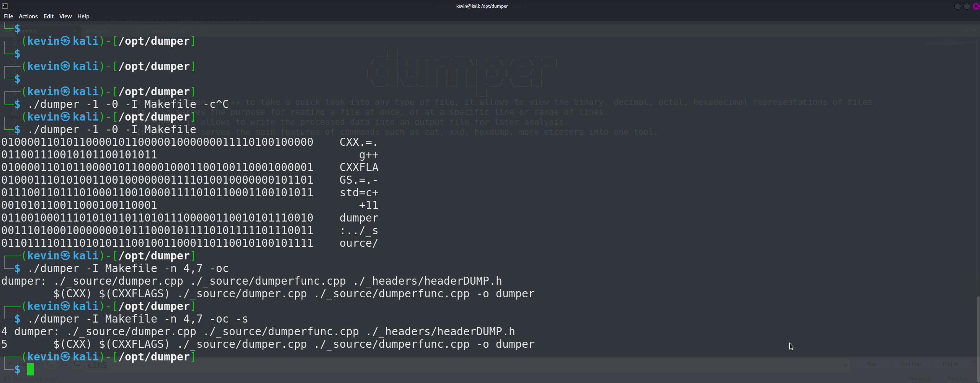The height and width of the screenshot is (383, 980).
Task: Click line number 5 in numbered output
Action: click(x=5, y=344)
